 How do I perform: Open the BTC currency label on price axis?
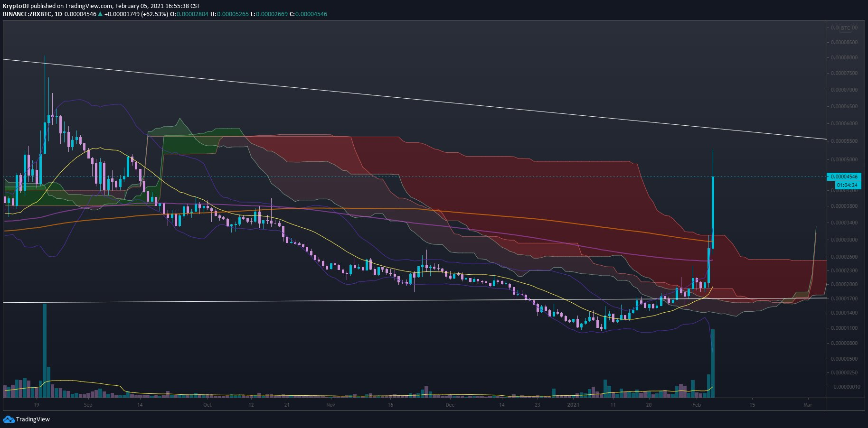[x=845, y=28]
